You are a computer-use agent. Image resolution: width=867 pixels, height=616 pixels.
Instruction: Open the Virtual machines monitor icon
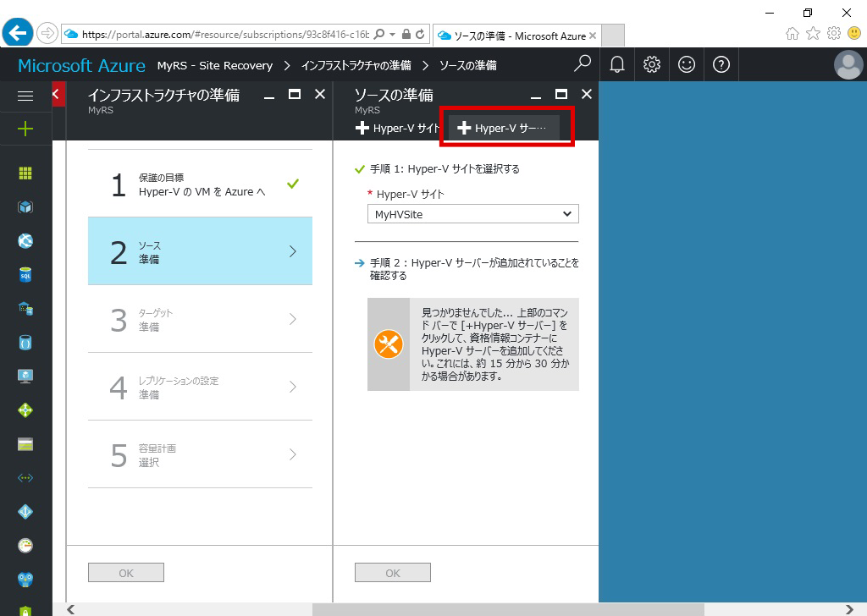(25, 377)
